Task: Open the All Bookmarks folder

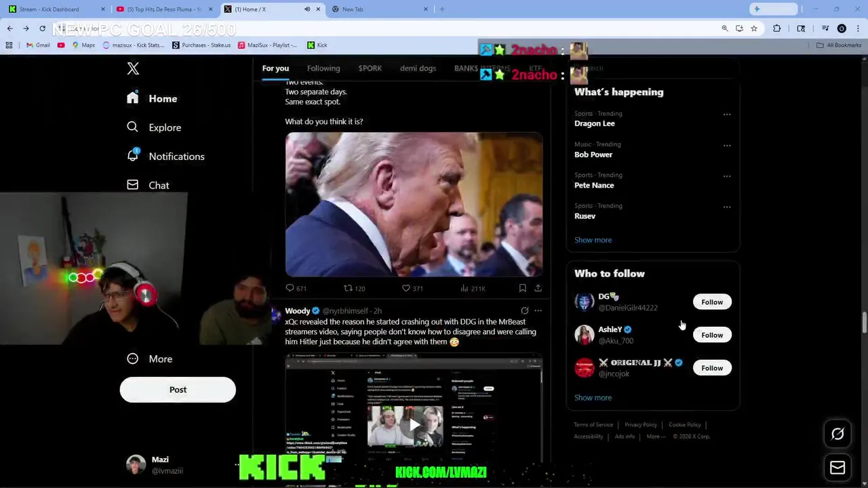Action: pyautogui.click(x=839, y=45)
